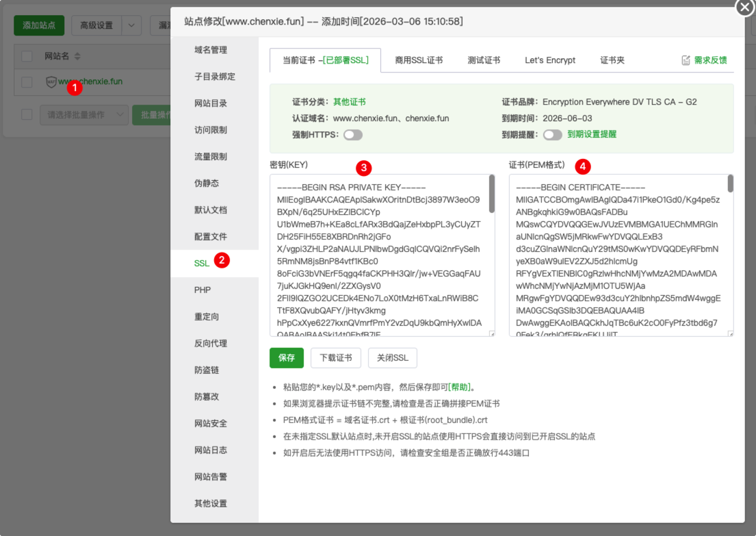Click the 下载证书 button
This screenshot has height=536, width=756.
coord(335,357)
